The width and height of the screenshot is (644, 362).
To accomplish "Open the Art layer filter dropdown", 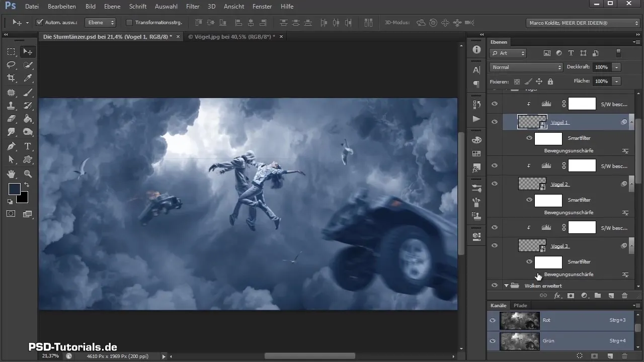I will (x=508, y=53).
